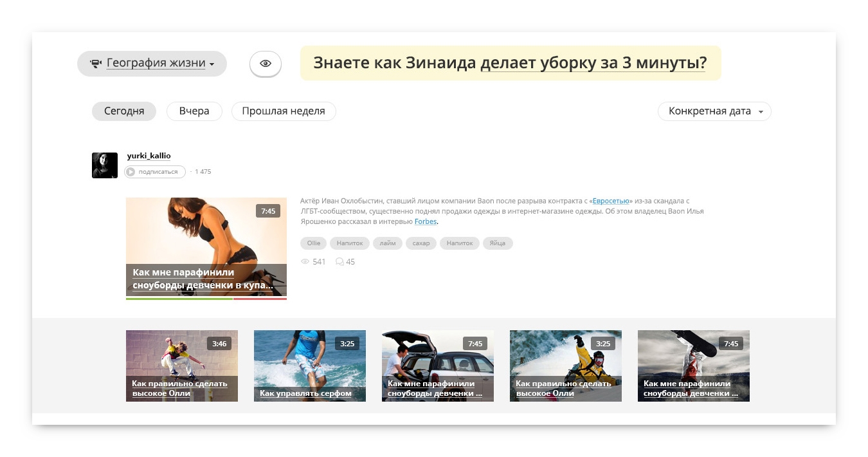Open the yellow-jacket snowboarder video with 3:25
The image size is (868, 457).
pyautogui.click(x=566, y=366)
